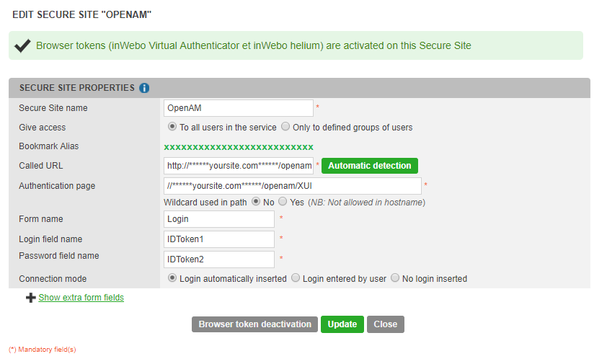Set wildcard used in path to Yes

pyautogui.click(x=283, y=202)
